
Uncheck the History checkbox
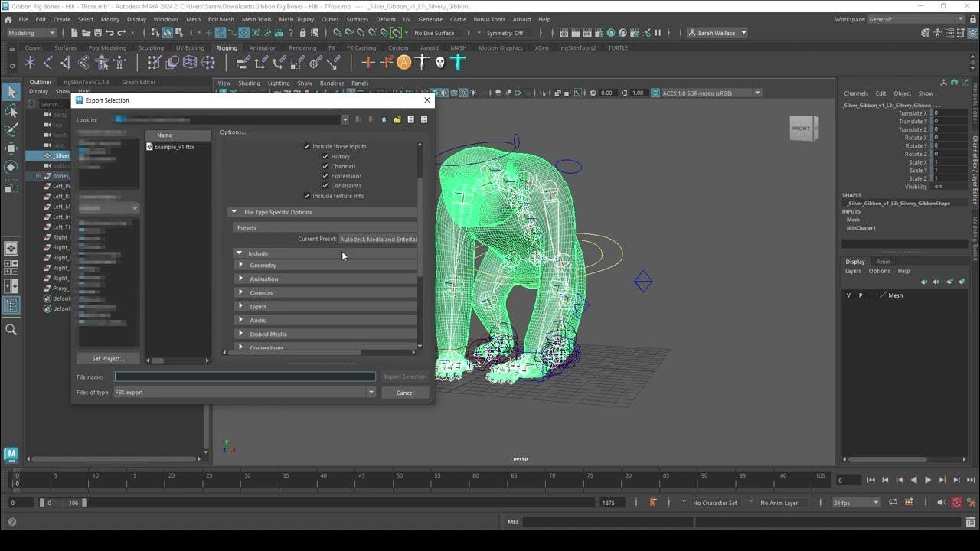[x=325, y=156]
